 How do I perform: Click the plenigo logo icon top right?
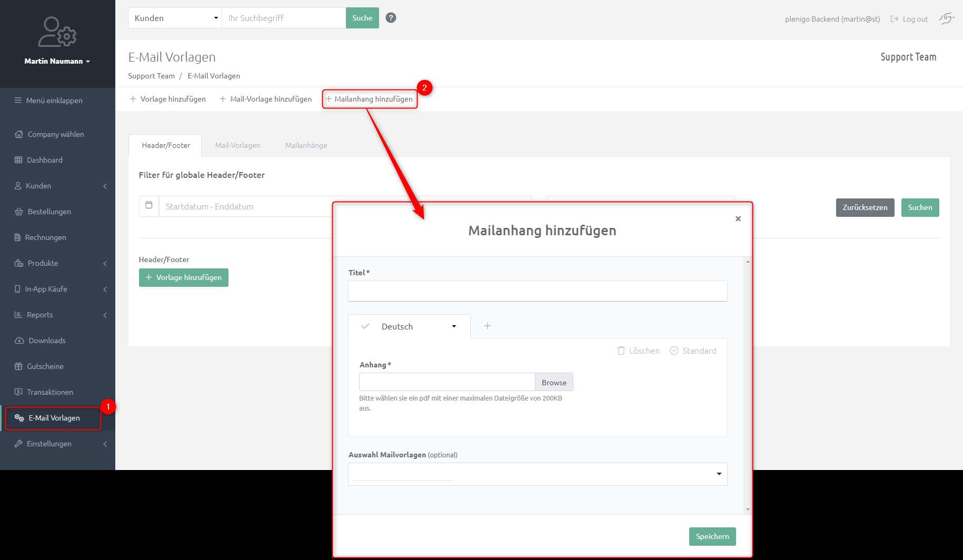pos(946,18)
